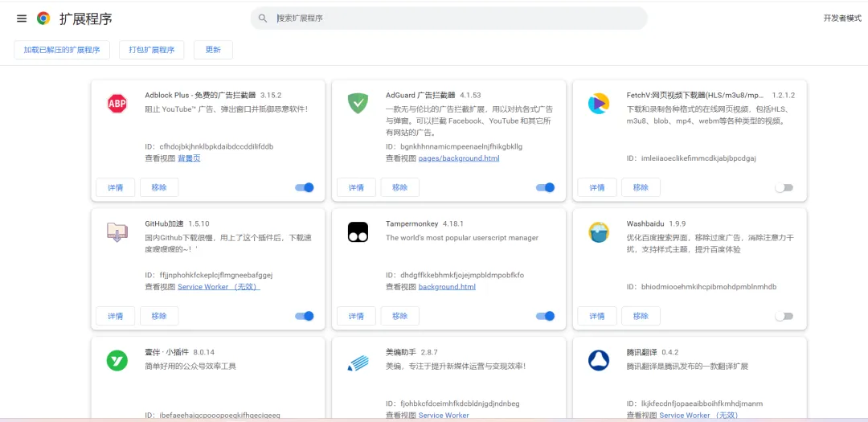Click 移除 on the Washbaidu card

click(x=641, y=316)
